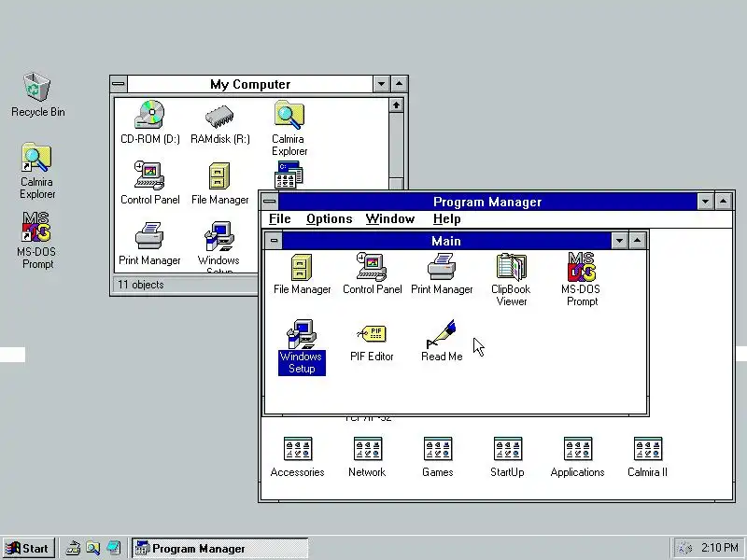Open the Help menu in Program Manager
Screen dimensions: 747x560
click(x=447, y=219)
